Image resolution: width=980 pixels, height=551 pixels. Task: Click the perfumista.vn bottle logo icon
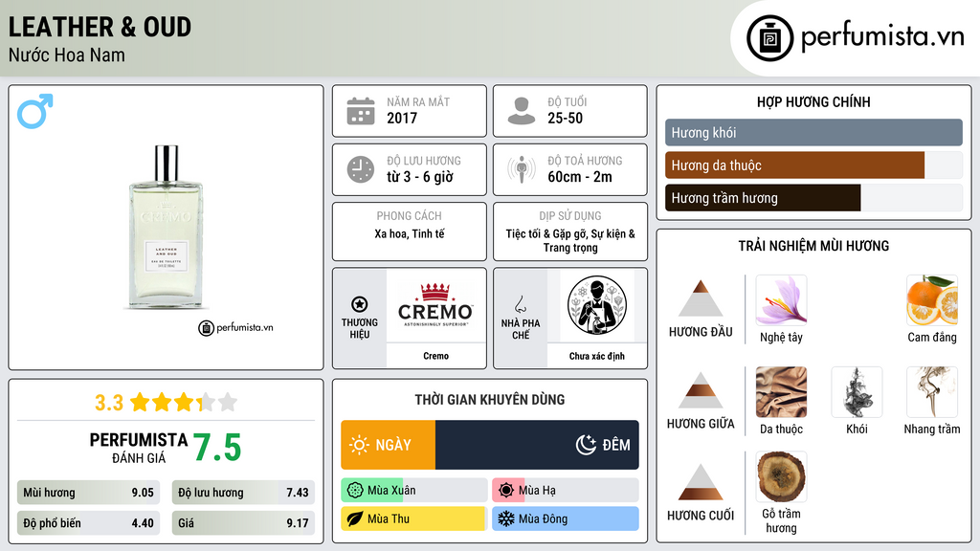[769, 38]
